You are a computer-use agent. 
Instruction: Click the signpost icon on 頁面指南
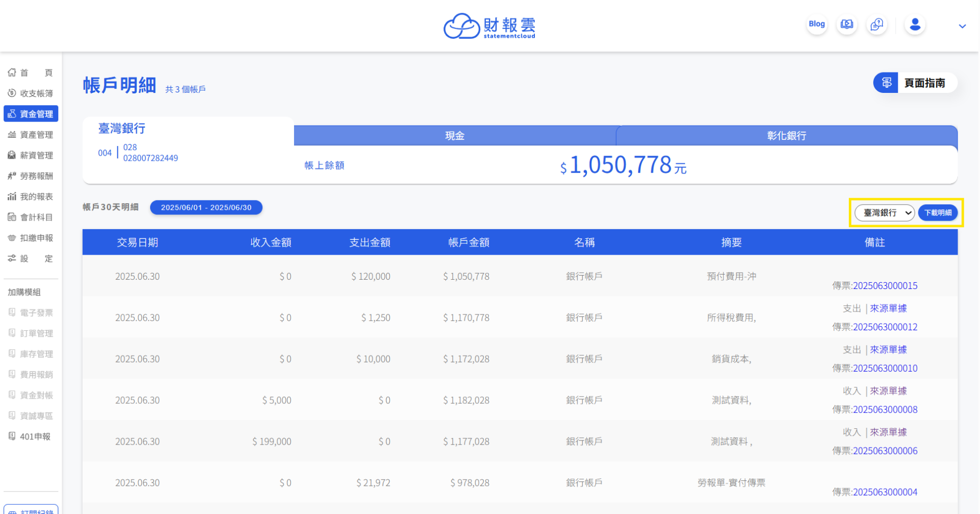(x=887, y=83)
